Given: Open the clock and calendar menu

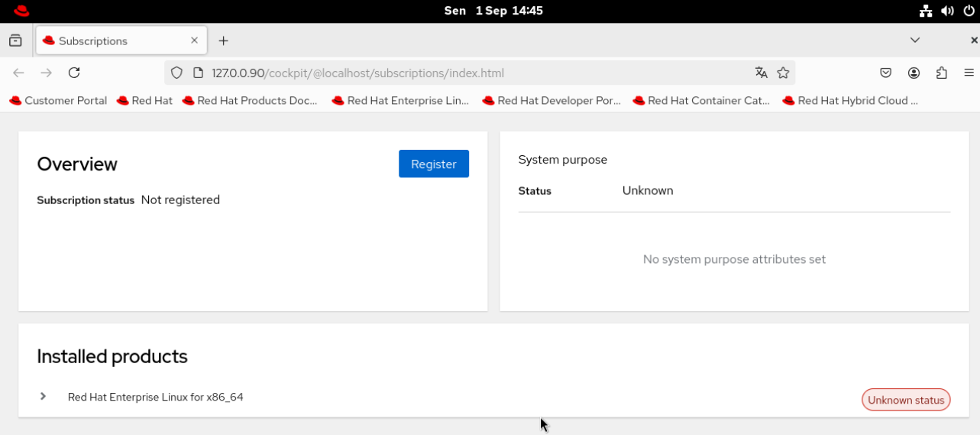Looking at the screenshot, I should (x=493, y=11).
